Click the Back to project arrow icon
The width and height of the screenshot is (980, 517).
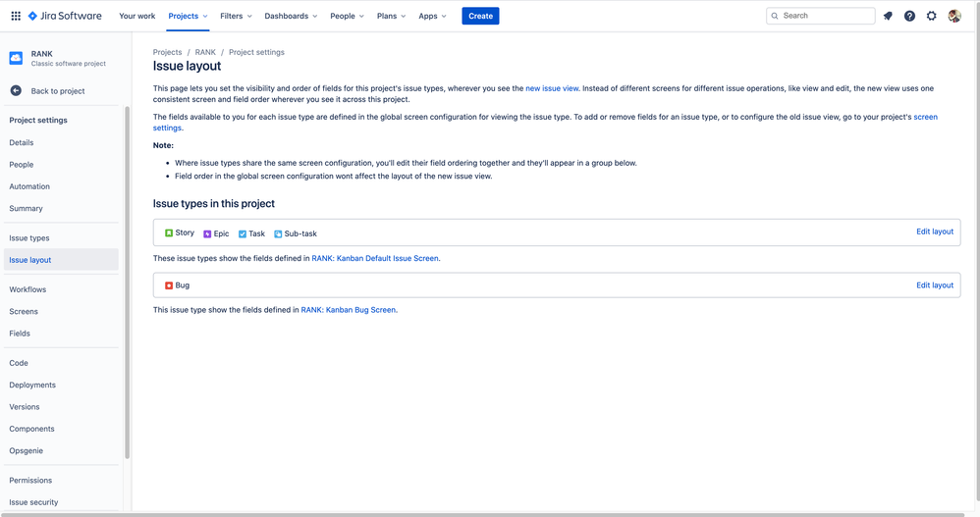(x=17, y=90)
